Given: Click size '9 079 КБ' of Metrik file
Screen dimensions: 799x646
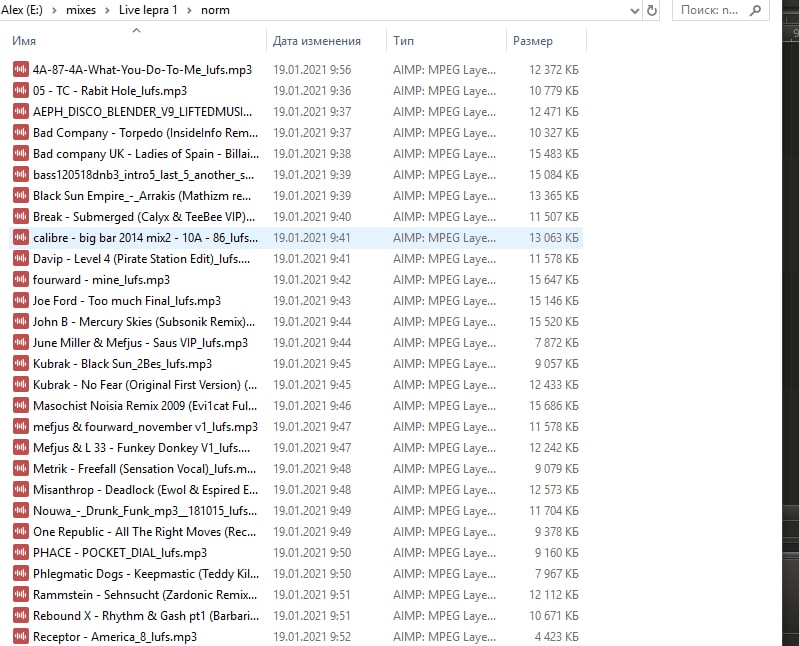Looking at the screenshot, I should (x=556, y=469).
